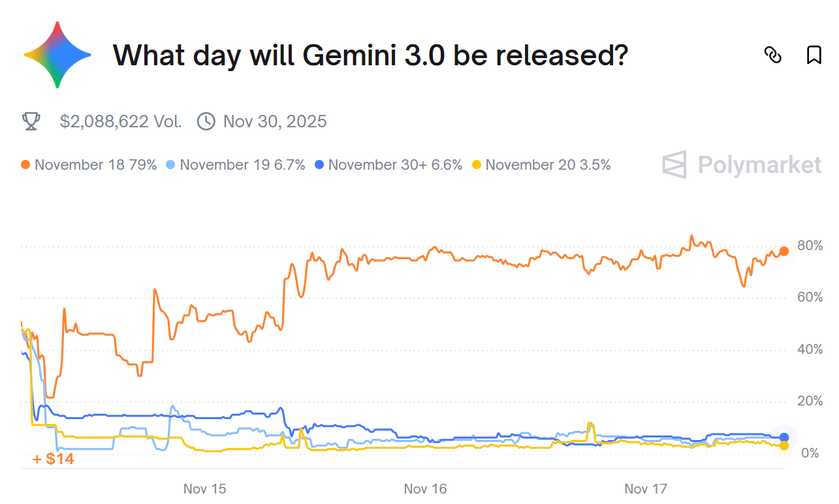
Task: Click the orange endpoint marker on the chart
Action: point(784,251)
